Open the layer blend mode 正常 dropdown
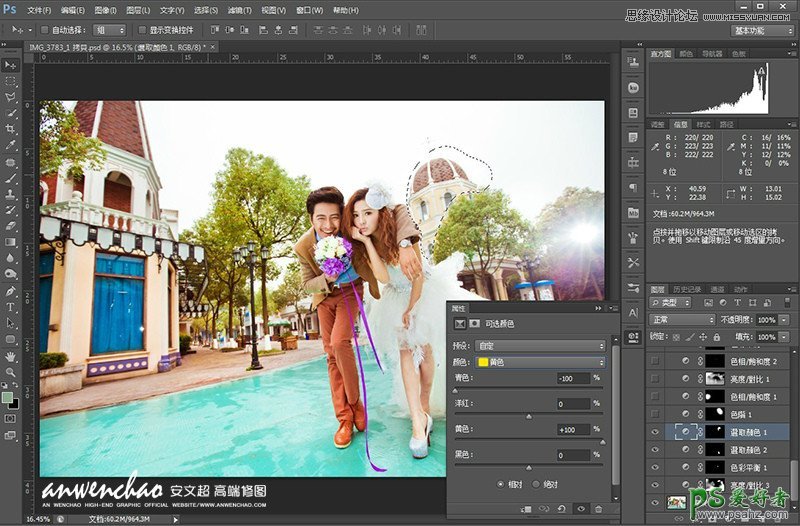800x526 pixels. [x=682, y=319]
